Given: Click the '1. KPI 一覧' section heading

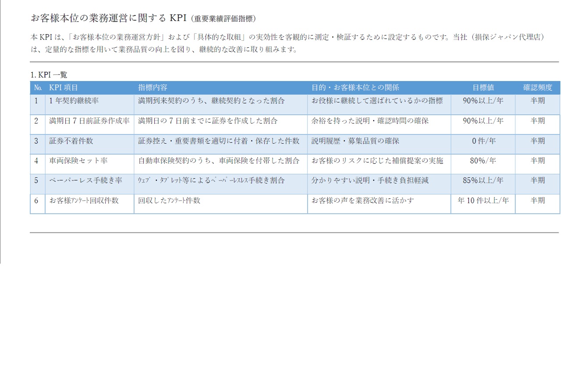Looking at the screenshot, I should (x=49, y=75).
